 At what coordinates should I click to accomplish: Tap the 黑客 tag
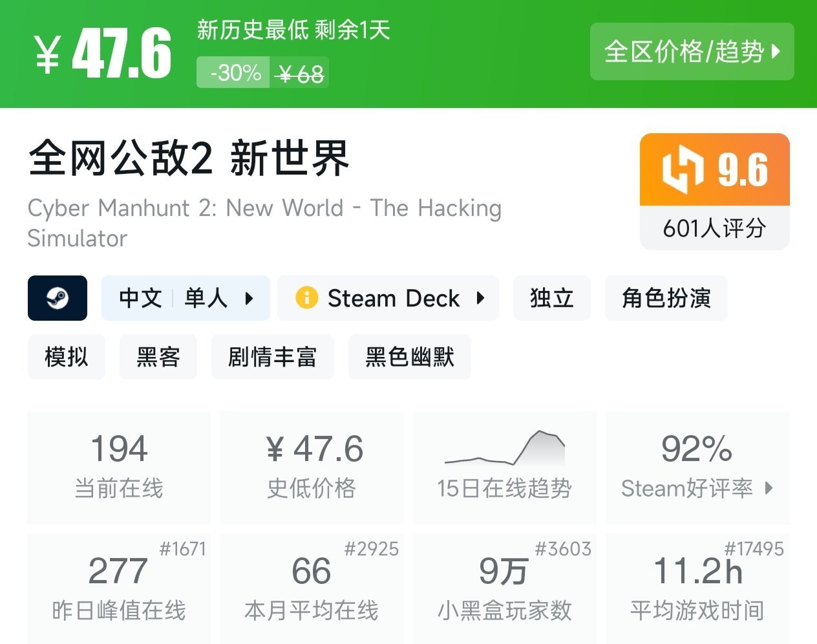(x=158, y=357)
